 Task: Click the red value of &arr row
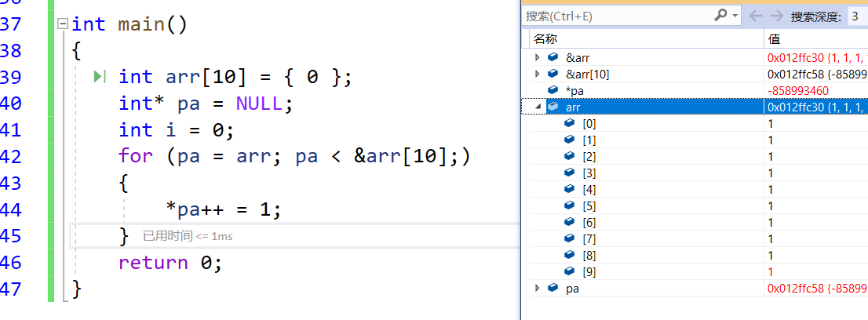(x=817, y=57)
